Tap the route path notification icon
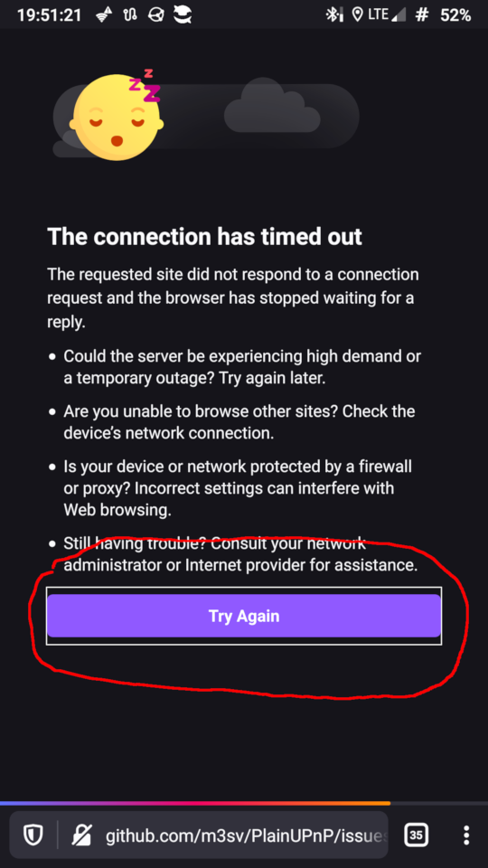 click(x=130, y=15)
